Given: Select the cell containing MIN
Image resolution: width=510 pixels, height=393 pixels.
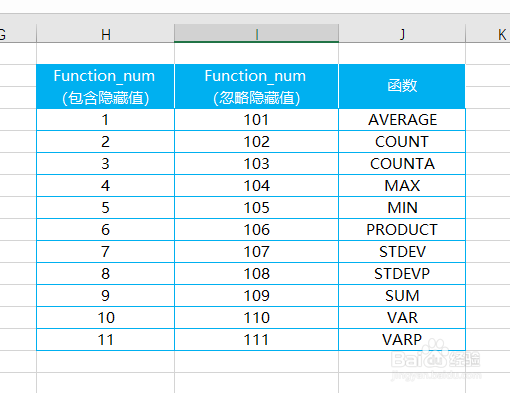Looking at the screenshot, I should tap(402, 208).
